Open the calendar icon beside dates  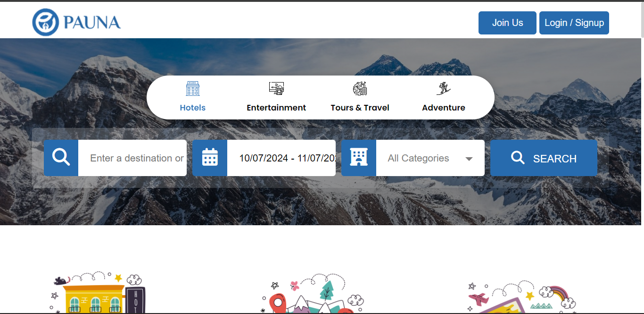(210, 158)
